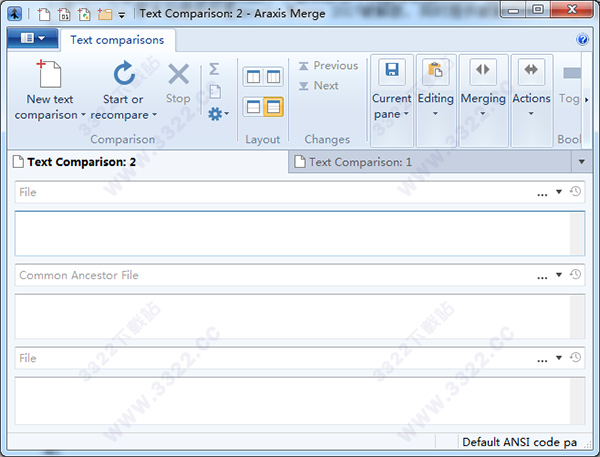Screen dimensions: 600x457
Task: Switch to the Text Comparison: 1 tab
Action: (x=430, y=162)
